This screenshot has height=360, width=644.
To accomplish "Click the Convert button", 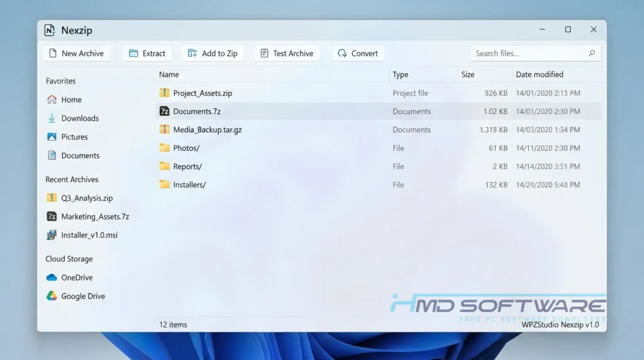I will 358,53.
